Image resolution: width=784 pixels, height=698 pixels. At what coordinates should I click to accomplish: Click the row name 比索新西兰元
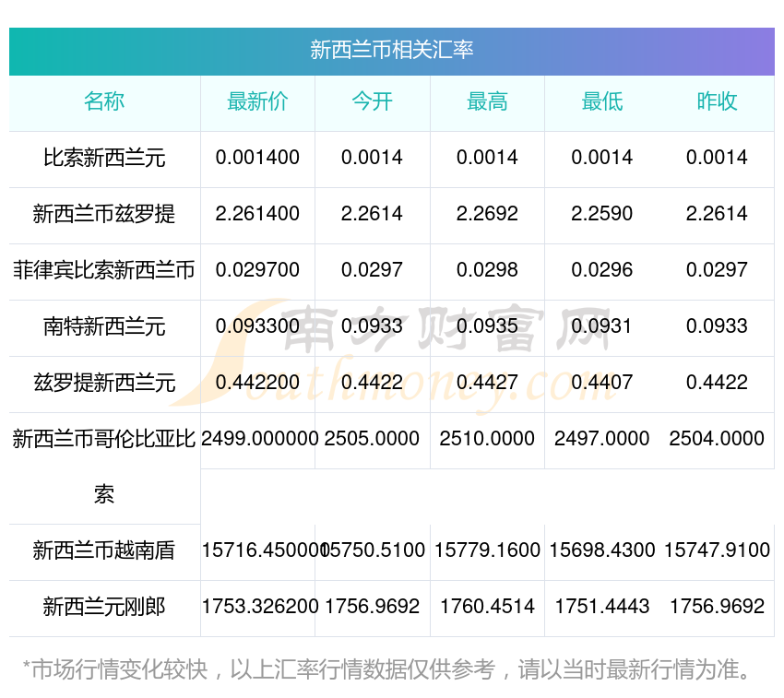coord(104,158)
